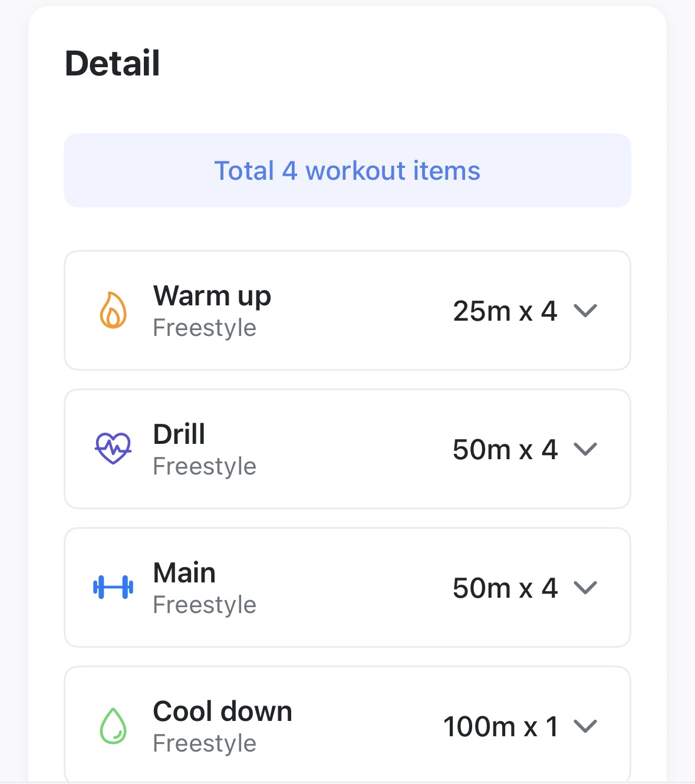Expand the Warm up chevron arrow
This screenshot has width=695, height=784.
click(x=585, y=311)
